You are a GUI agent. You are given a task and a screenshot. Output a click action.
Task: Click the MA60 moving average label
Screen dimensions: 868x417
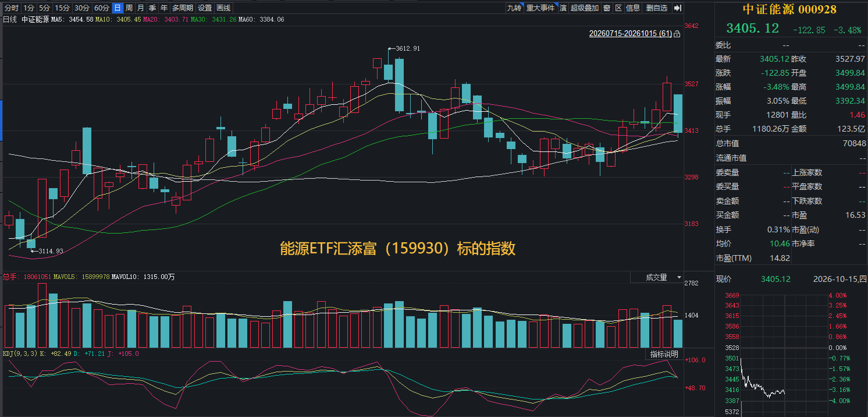[x=261, y=19]
